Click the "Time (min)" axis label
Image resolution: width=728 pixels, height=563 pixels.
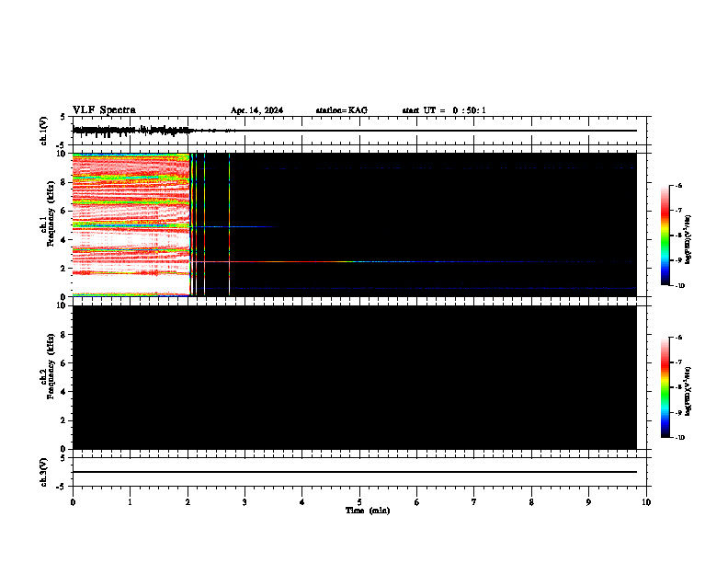tap(368, 511)
